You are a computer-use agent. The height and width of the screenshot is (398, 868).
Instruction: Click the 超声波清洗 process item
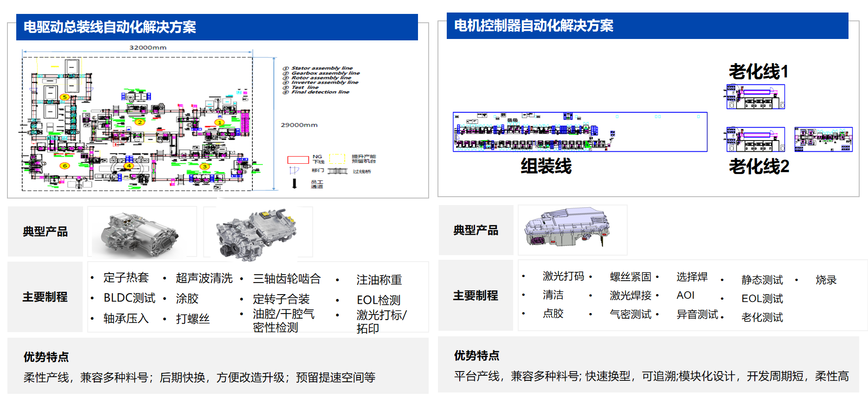tap(204, 278)
